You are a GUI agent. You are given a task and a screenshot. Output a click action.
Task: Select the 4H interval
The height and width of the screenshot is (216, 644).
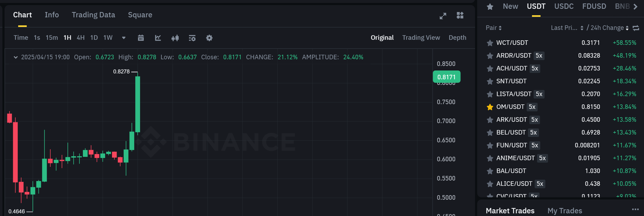[x=81, y=38]
